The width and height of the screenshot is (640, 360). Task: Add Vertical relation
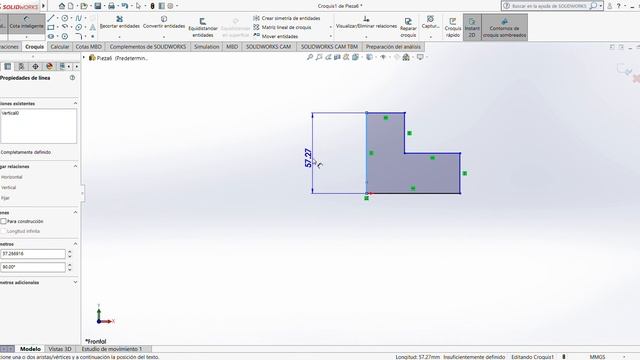click(8, 188)
